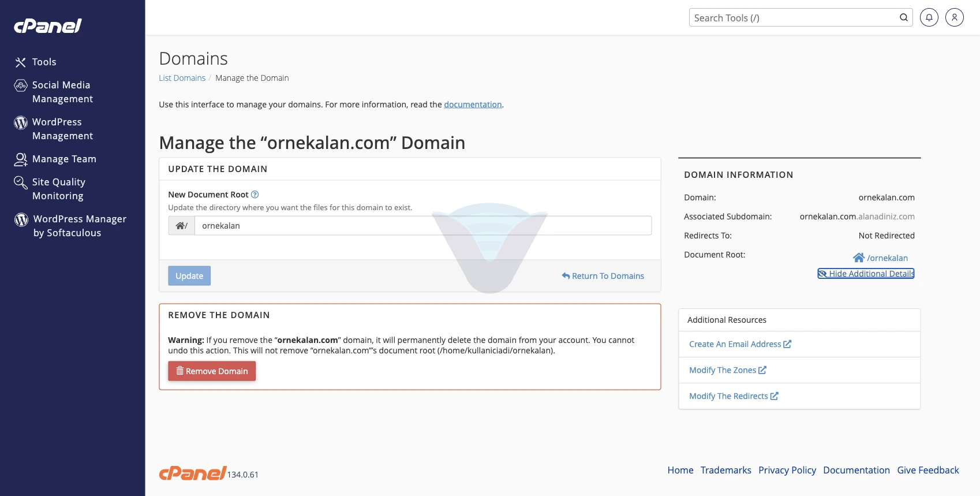The image size is (980, 496).
Task: Open WordPress Management menu text
Action: [x=62, y=129]
